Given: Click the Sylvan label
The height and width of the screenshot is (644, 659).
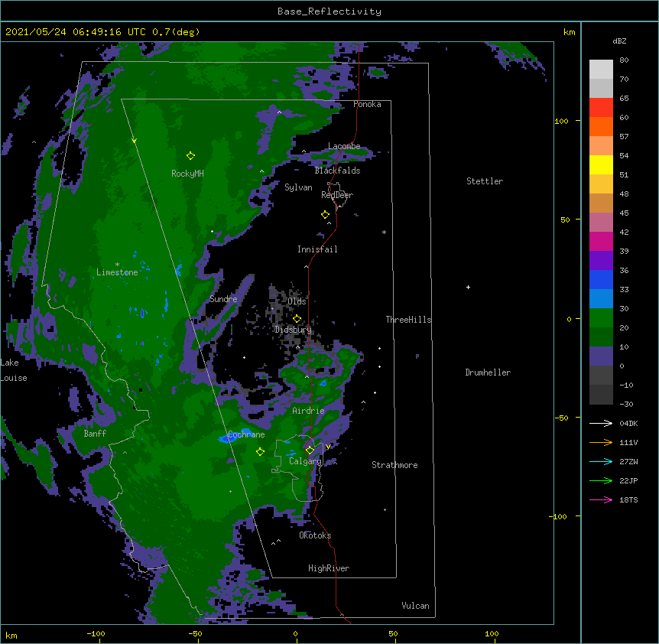Looking at the screenshot, I should (298, 187).
